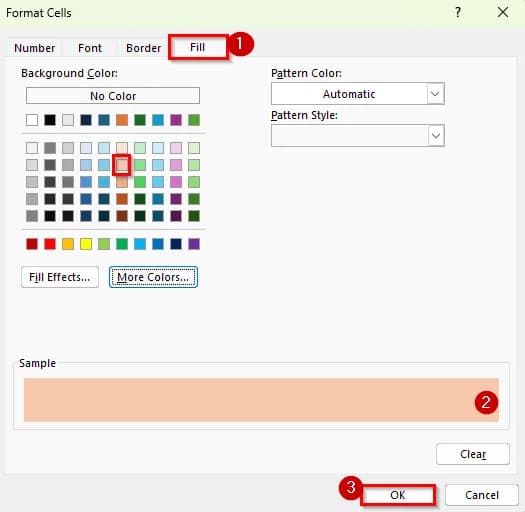
Task: Confirm with the OK button
Action: tap(398, 495)
